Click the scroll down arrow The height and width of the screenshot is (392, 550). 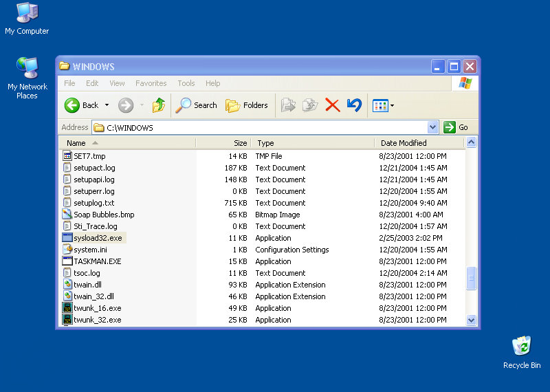(x=471, y=320)
